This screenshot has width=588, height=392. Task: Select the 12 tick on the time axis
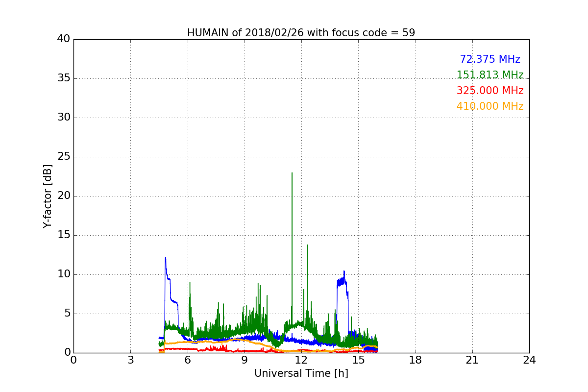(301, 360)
